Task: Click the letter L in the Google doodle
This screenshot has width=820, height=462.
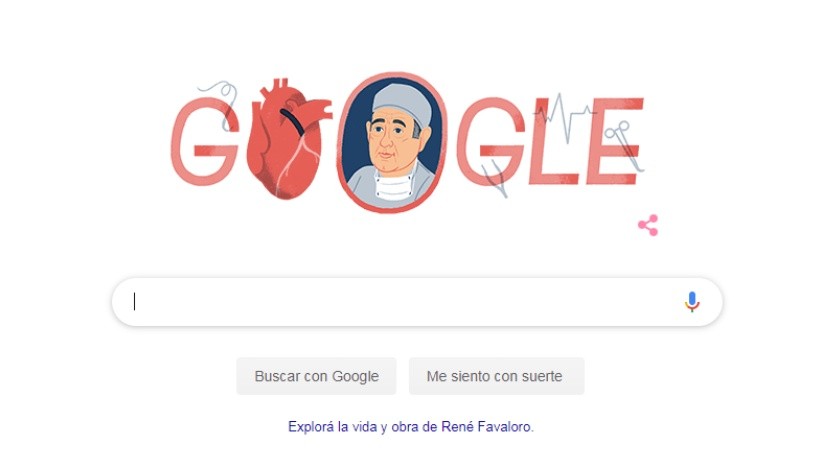Action: (x=553, y=141)
